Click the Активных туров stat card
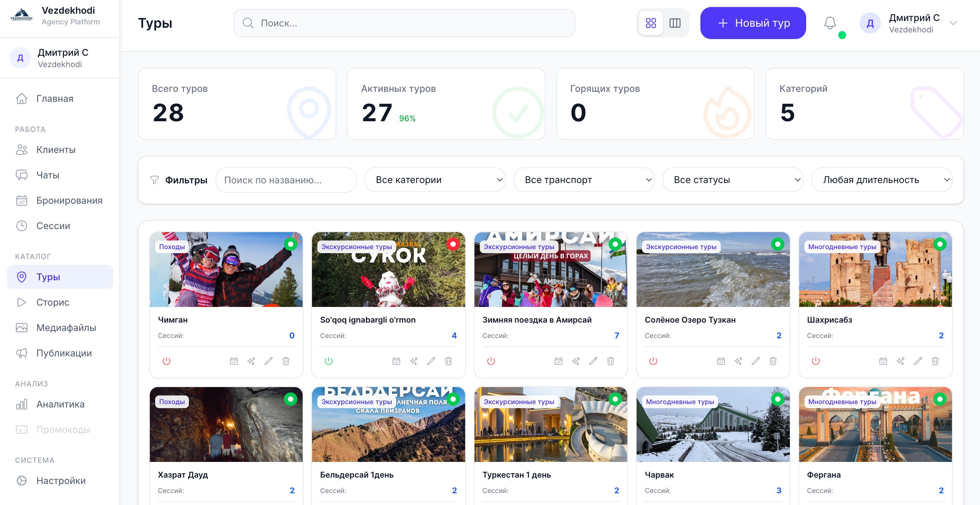Screen dimensions: 980x505 (446, 104)
